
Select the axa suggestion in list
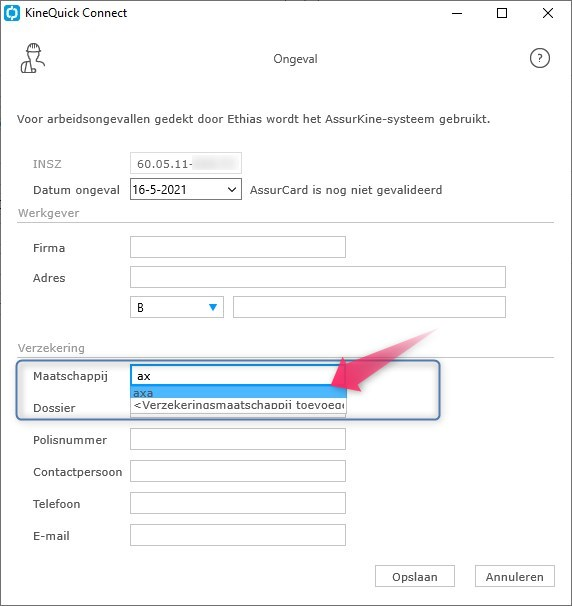coord(238,393)
